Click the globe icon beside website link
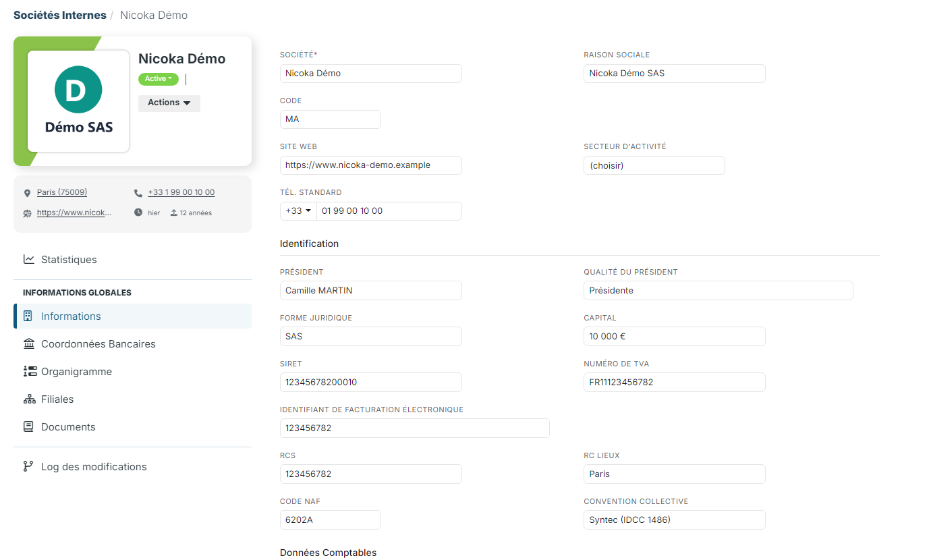 click(27, 213)
